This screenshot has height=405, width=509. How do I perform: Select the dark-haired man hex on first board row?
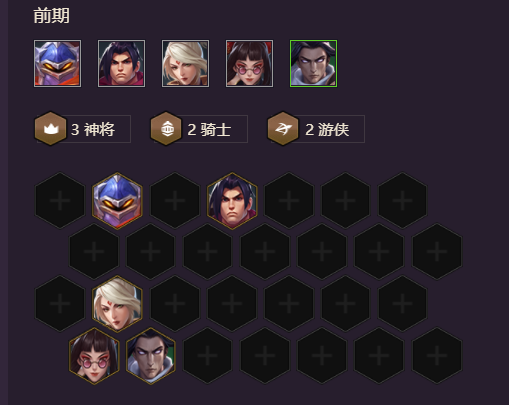(232, 201)
